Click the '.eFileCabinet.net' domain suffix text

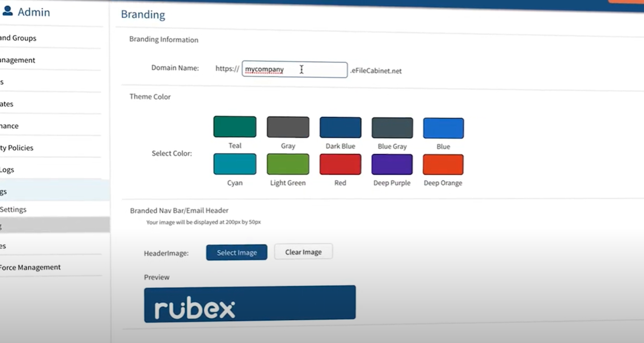(376, 71)
